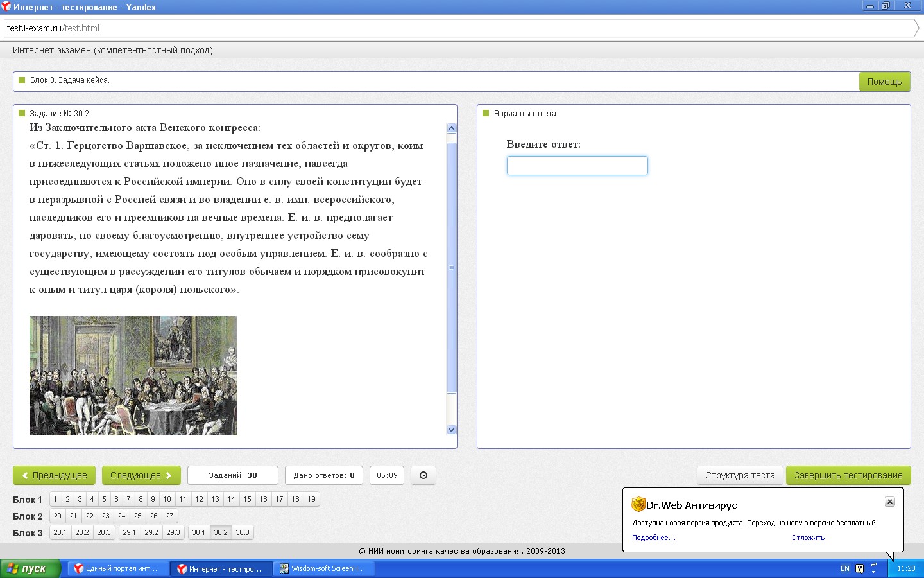The image size is (924, 578).
Task: Open question 16 in Блок 1
Action: [263, 499]
